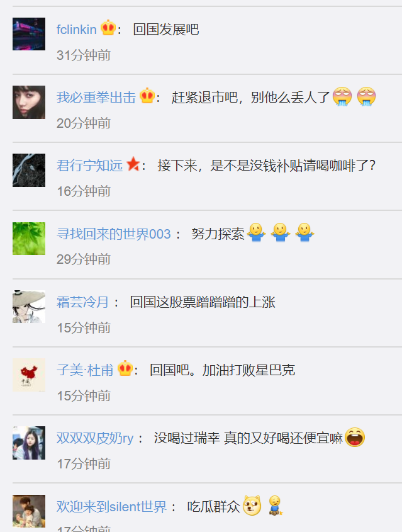Viewport: 402px width, 532px height.
Task: Click the doge emoji after 吃瓜群众
Action: pos(252,506)
